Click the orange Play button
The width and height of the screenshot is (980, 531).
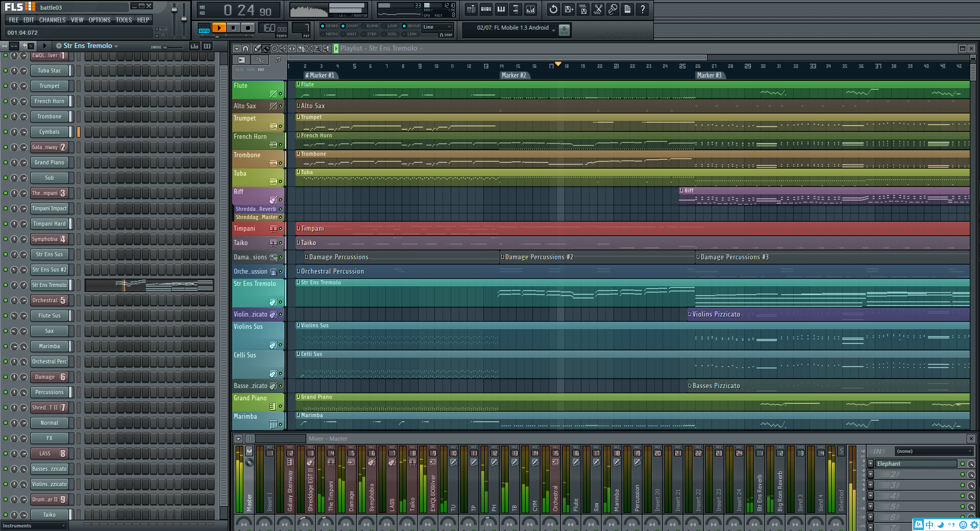tap(219, 28)
